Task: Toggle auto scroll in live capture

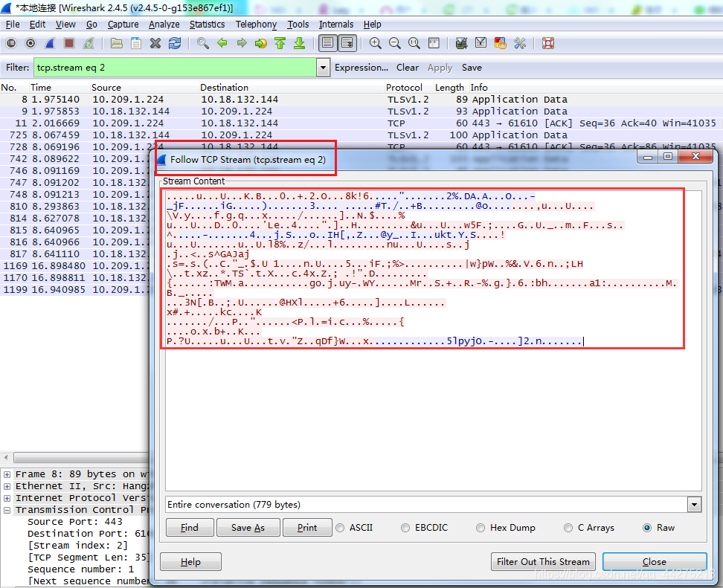Action: pos(347,43)
